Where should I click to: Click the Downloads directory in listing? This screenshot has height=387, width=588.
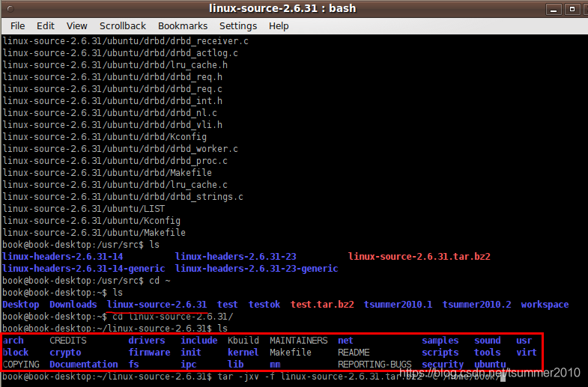click(x=73, y=305)
